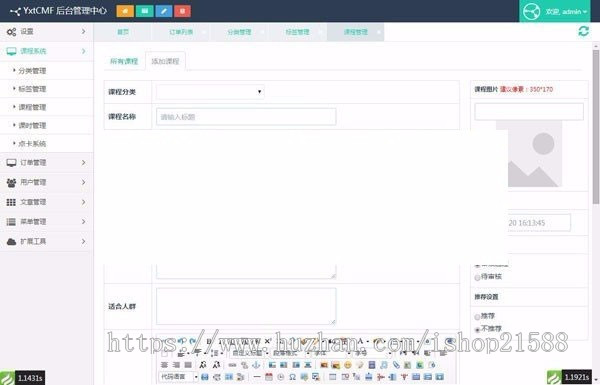Click the editor insert time clock icon
This screenshot has width=600, height=385.
tap(280, 377)
